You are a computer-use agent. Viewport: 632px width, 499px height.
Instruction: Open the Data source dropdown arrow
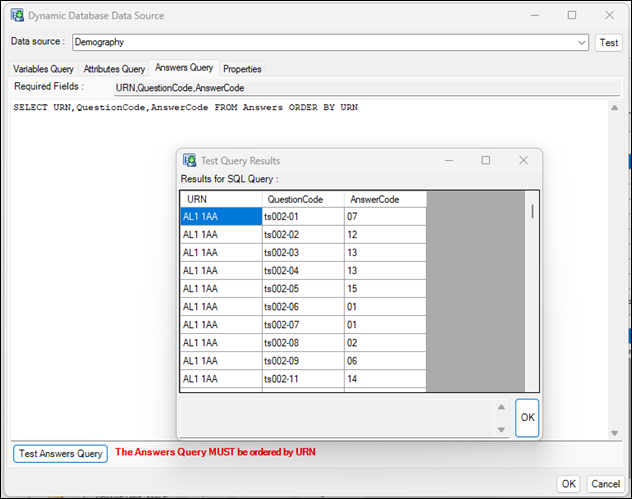tap(581, 42)
